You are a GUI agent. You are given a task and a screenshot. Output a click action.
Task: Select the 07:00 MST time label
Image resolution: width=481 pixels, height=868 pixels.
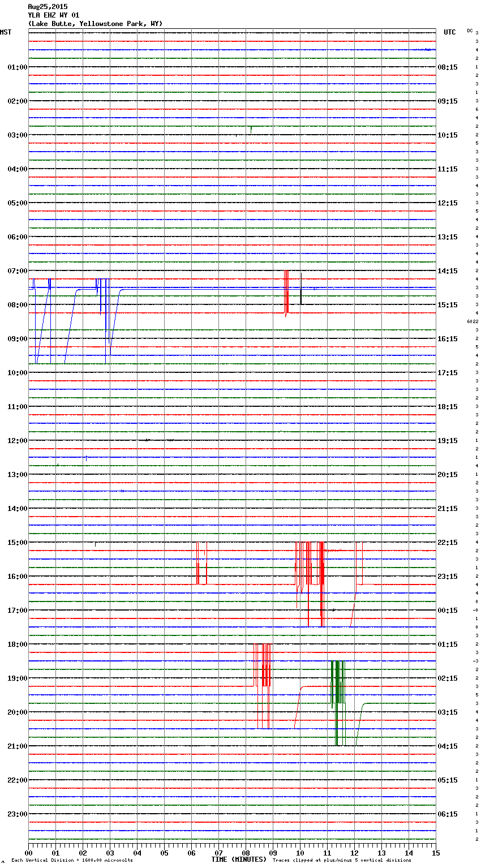pos(17,270)
